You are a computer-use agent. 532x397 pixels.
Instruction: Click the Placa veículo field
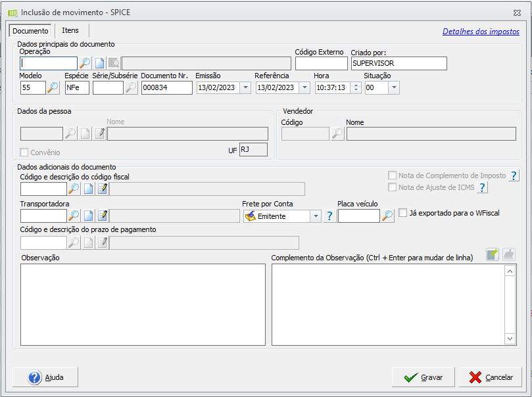pyautogui.click(x=359, y=216)
